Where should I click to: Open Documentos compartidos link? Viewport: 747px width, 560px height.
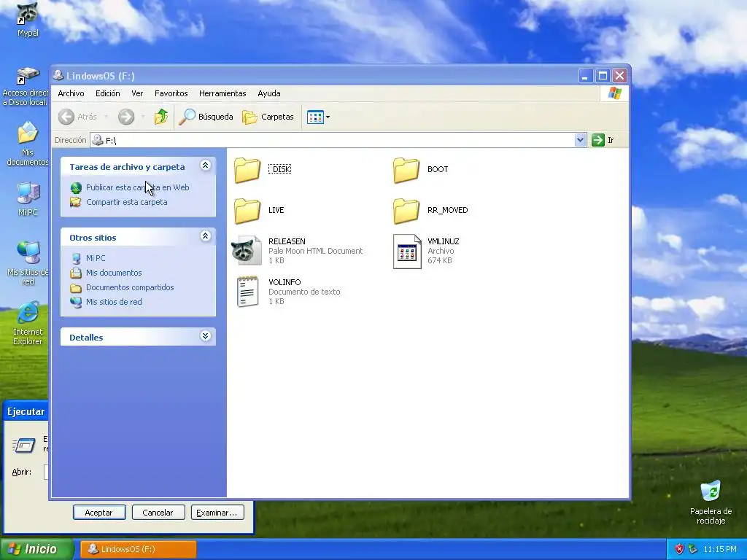coord(130,287)
